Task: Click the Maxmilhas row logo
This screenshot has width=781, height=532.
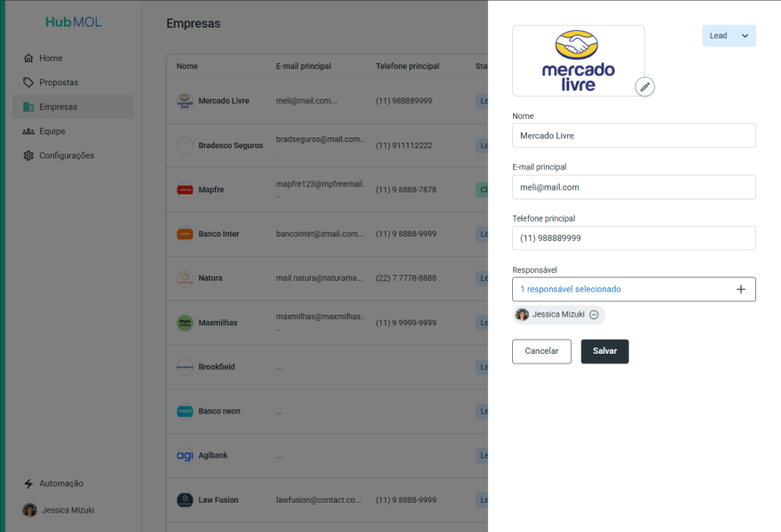Action: pos(185,323)
